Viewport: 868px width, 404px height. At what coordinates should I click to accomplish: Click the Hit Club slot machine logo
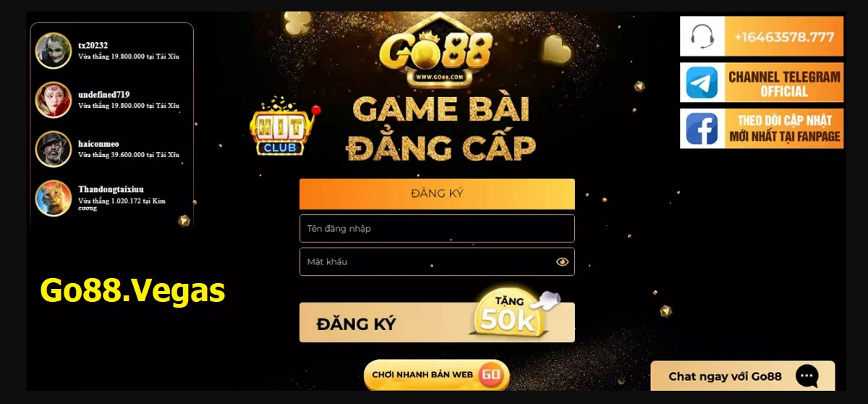click(x=281, y=127)
